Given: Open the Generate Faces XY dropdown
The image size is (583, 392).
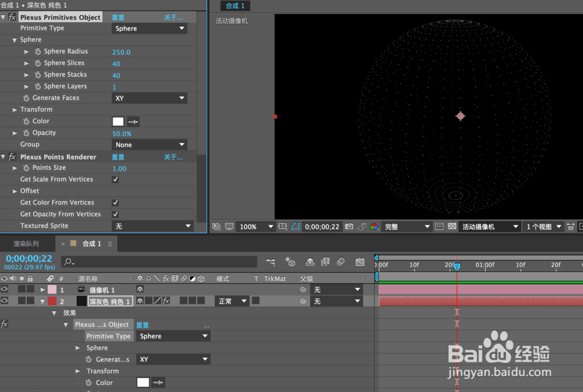Looking at the screenshot, I should click(x=149, y=98).
